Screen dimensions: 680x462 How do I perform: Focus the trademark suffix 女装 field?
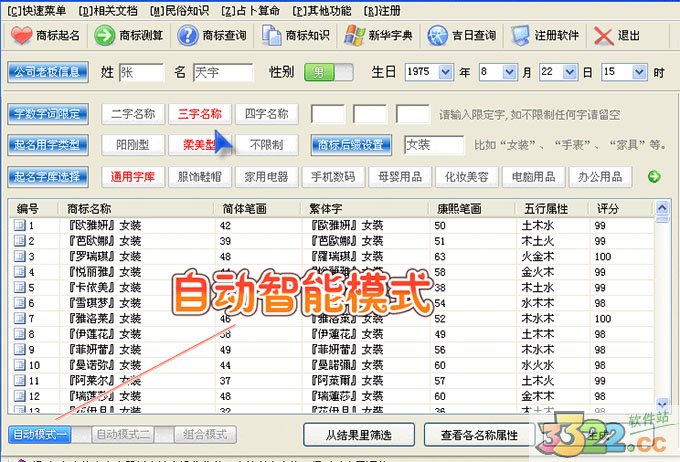coord(434,145)
